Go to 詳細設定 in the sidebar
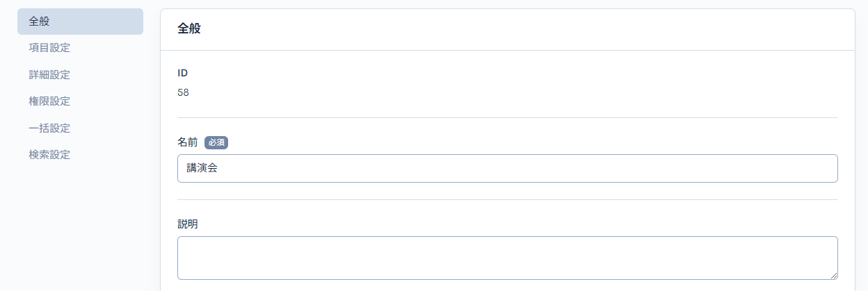The width and height of the screenshot is (868, 291). pos(49,74)
